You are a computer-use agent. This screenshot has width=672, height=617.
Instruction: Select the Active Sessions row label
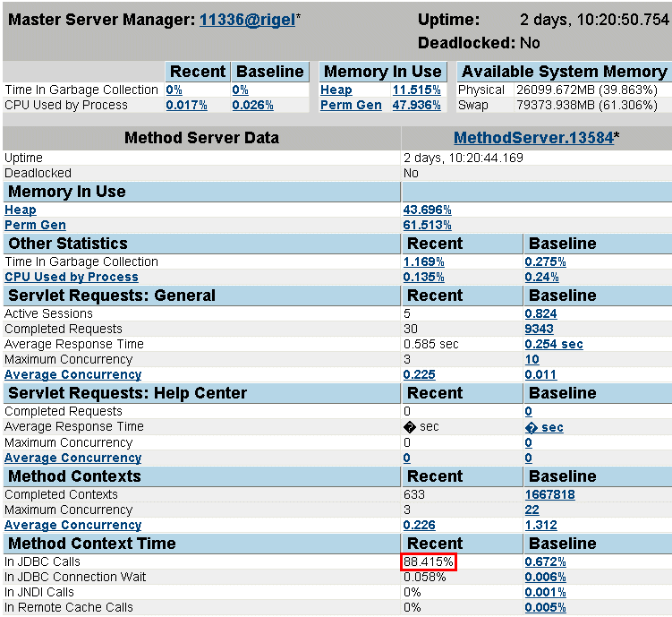click(x=48, y=313)
